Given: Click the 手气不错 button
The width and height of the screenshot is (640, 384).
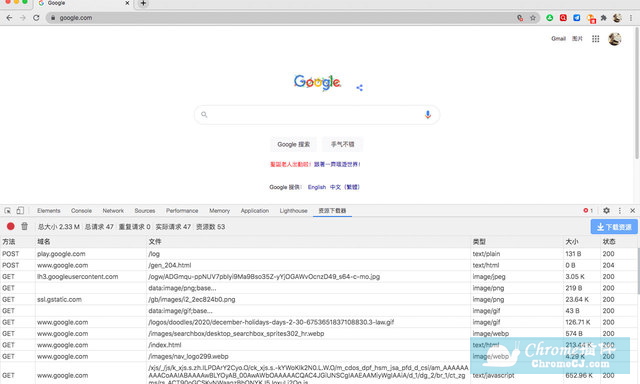Looking at the screenshot, I should coord(342,144).
